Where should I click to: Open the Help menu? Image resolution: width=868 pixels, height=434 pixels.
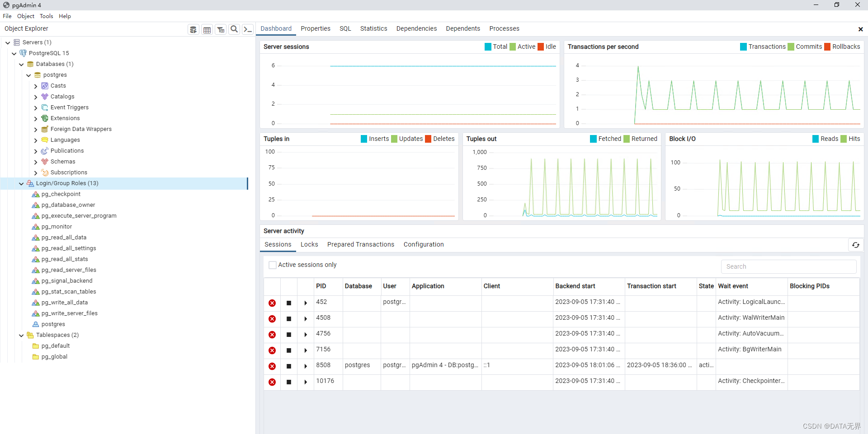[65, 16]
